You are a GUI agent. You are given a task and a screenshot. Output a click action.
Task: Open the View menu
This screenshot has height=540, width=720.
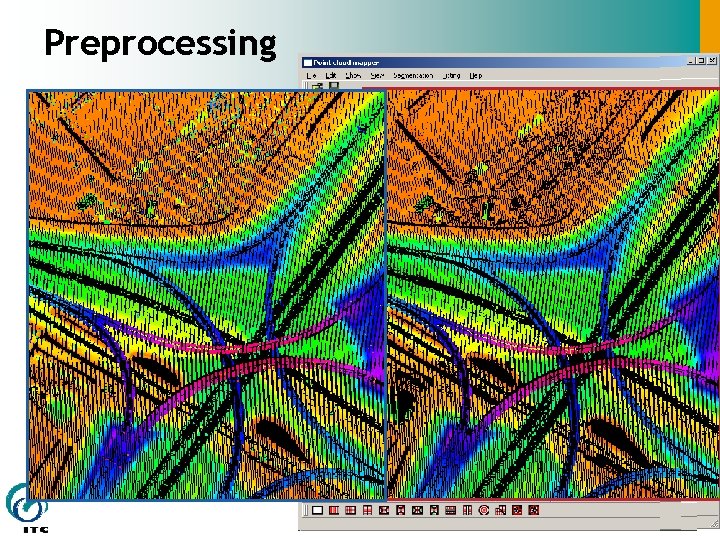[377, 75]
